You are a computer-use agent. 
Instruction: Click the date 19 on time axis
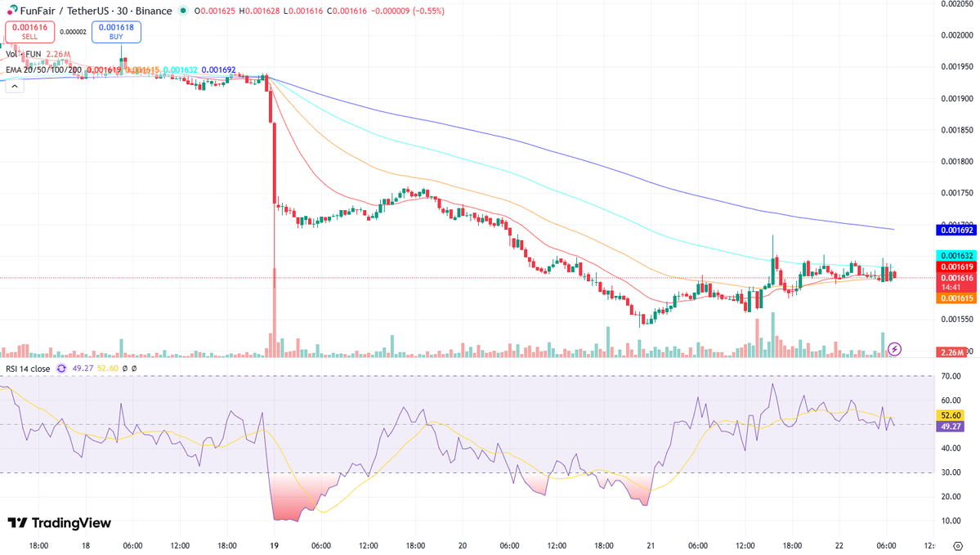(275, 546)
